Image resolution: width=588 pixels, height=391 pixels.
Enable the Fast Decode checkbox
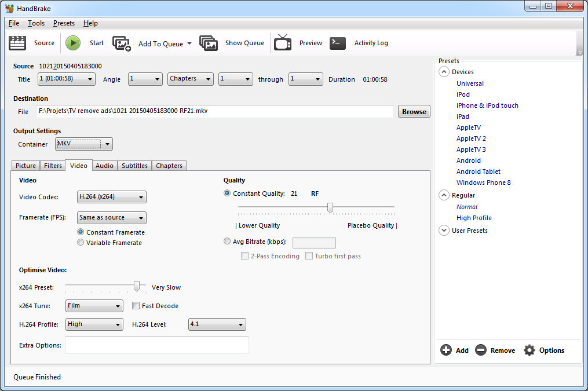136,306
